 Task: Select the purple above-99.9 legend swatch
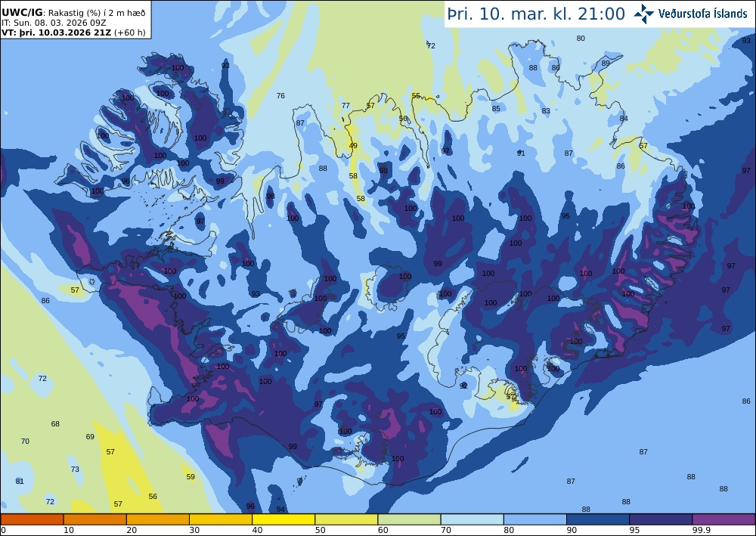723,519
